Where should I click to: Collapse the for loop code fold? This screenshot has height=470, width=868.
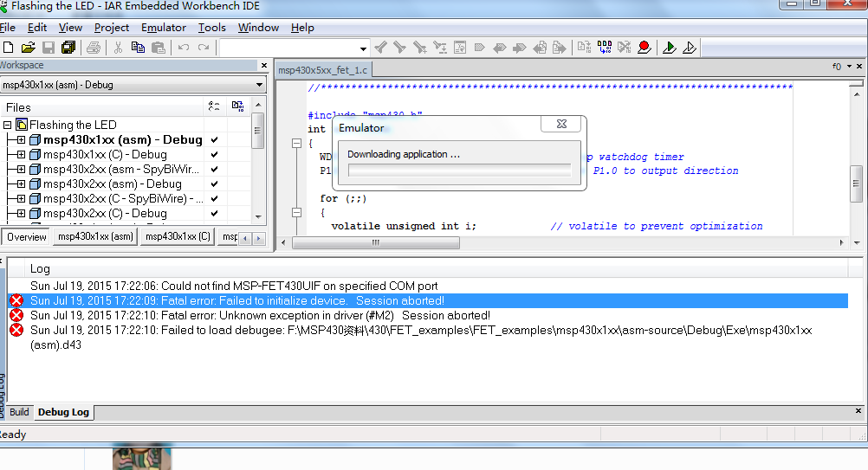point(297,212)
